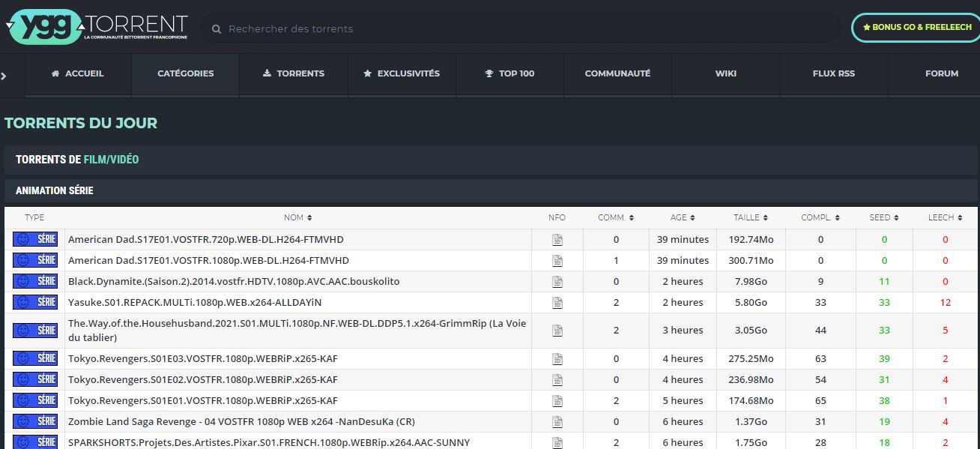This screenshot has width=980, height=449.
Task: Open Wiki page from navigation
Action: (726, 73)
